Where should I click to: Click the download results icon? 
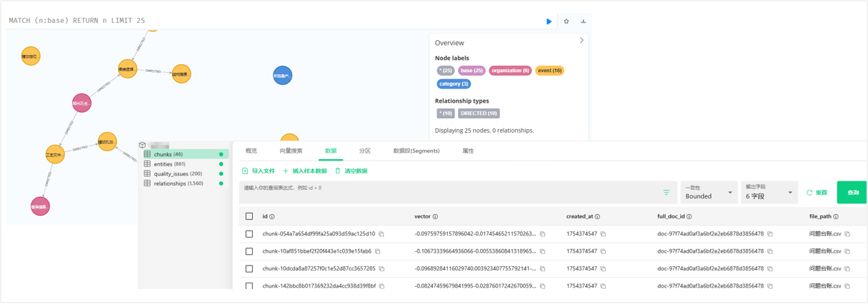coord(584,21)
